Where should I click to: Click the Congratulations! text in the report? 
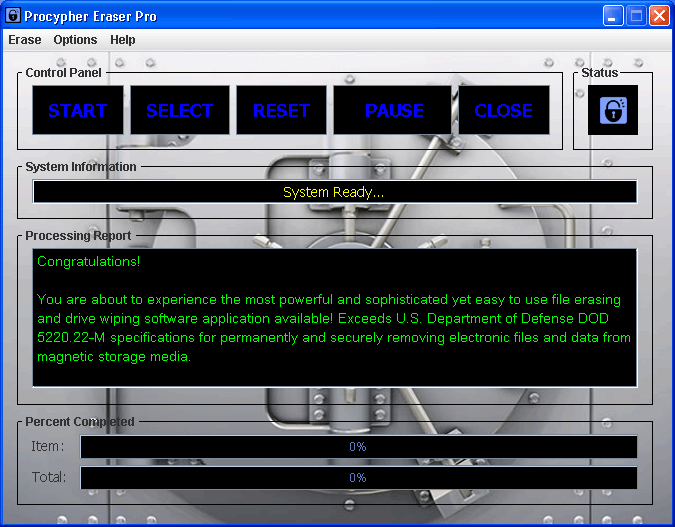coord(89,261)
